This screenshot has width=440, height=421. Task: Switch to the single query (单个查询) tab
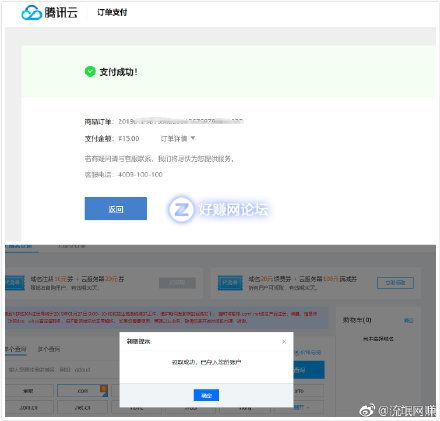pos(16,349)
